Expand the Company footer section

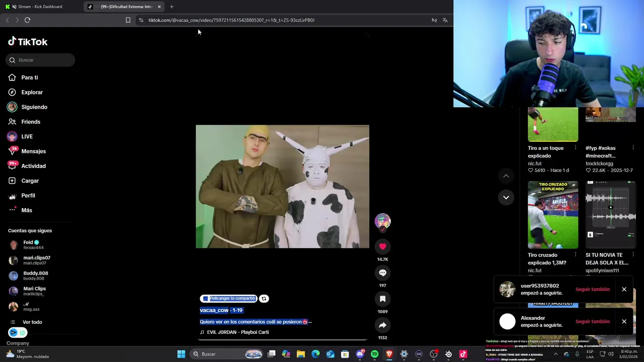point(18,343)
